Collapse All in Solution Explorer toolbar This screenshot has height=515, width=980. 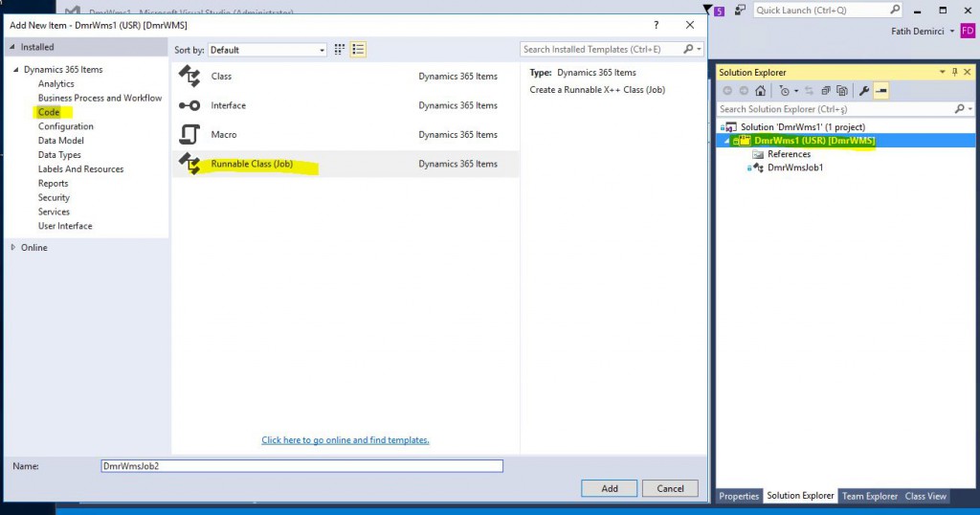(826, 91)
